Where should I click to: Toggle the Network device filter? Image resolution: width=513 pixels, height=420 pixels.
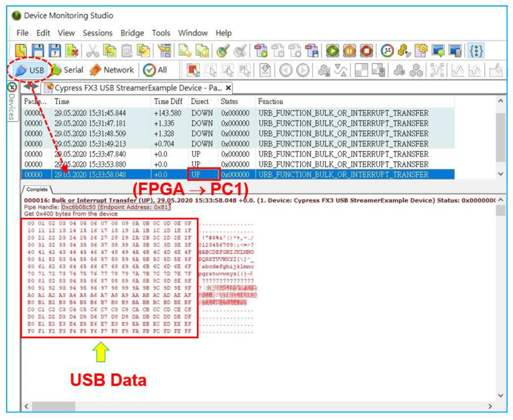coord(112,70)
